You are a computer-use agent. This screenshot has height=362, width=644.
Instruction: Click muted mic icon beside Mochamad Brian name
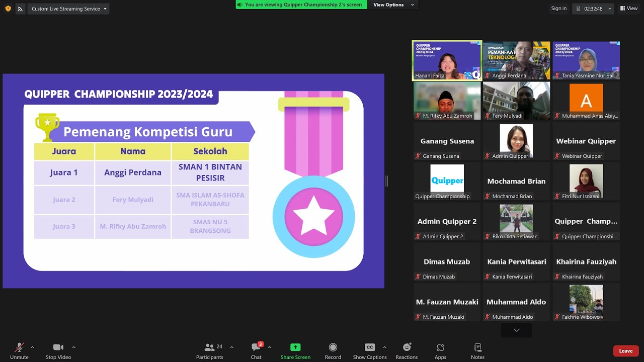click(x=488, y=196)
